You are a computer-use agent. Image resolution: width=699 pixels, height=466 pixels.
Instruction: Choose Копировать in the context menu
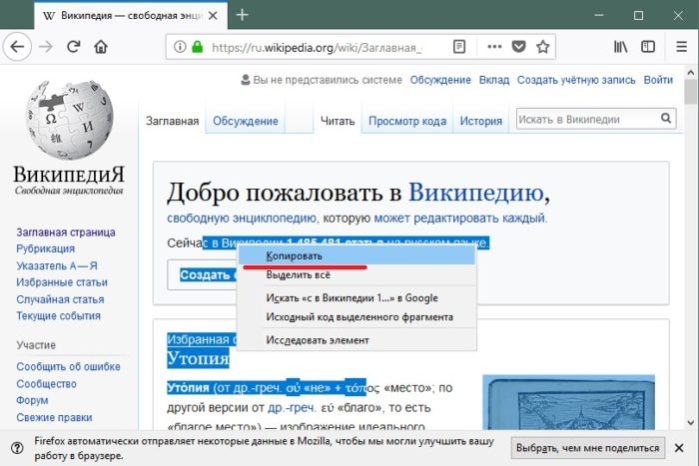point(357,256)
